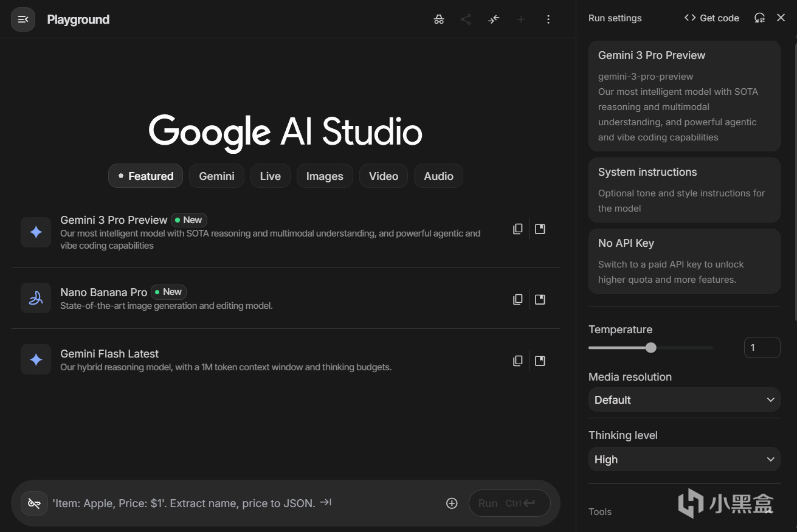Open the Gemini 3 Pro Preview model selector
Screen dimensions: 797x532
[x=684, y=95]
